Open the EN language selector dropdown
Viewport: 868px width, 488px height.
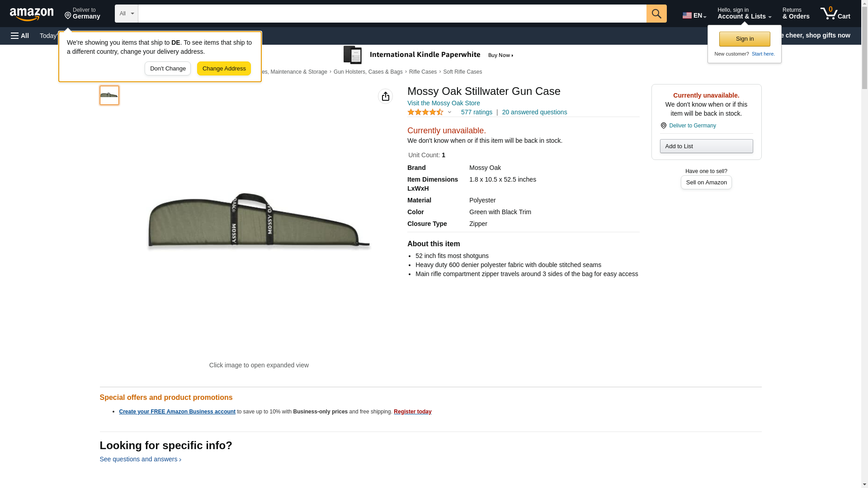(694, 15)
